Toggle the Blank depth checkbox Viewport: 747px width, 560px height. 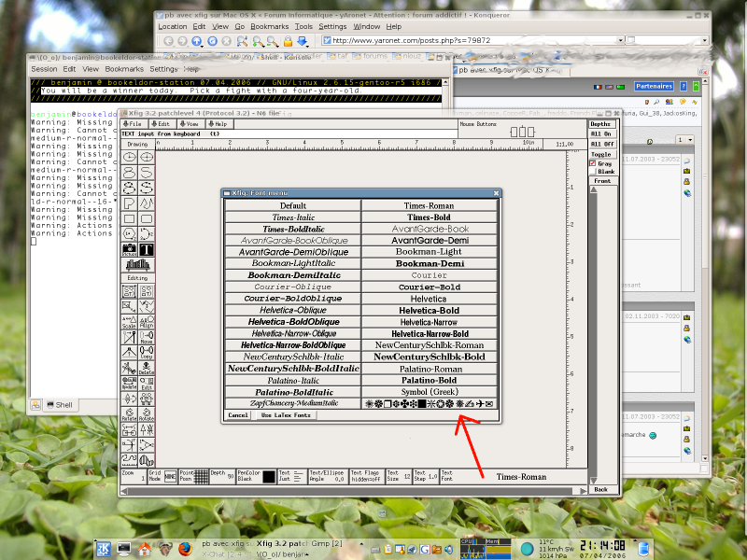[593, 172]
